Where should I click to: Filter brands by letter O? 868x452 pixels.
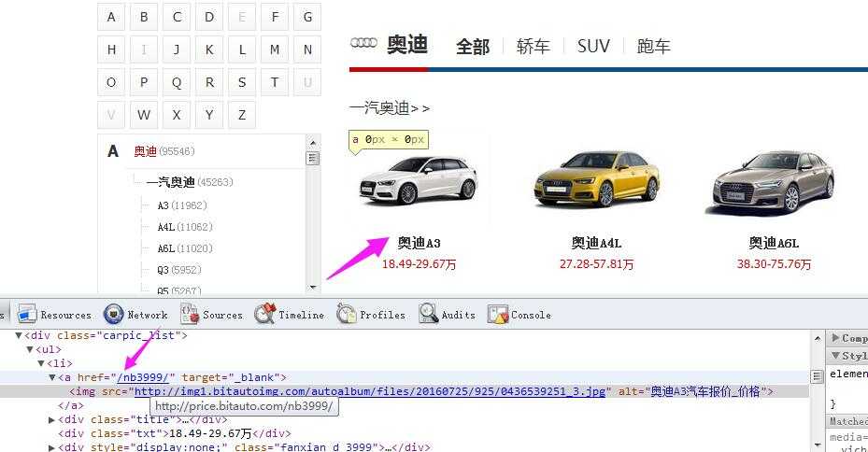pos(111,82)
